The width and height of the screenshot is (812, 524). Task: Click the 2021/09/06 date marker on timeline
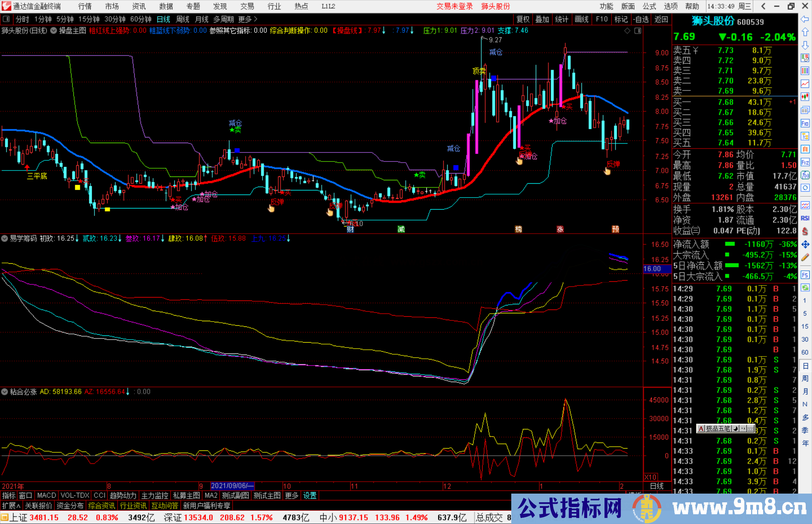click(x=232, y=486)
